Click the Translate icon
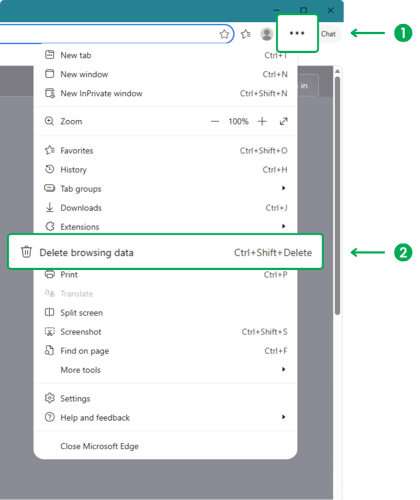 pyautogui.click(x=50, y=293)
